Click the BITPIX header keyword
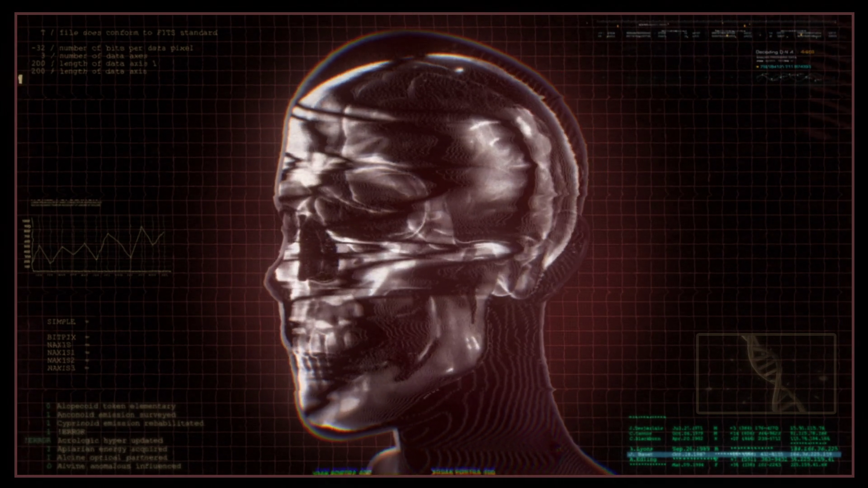 tap(61, 337)
